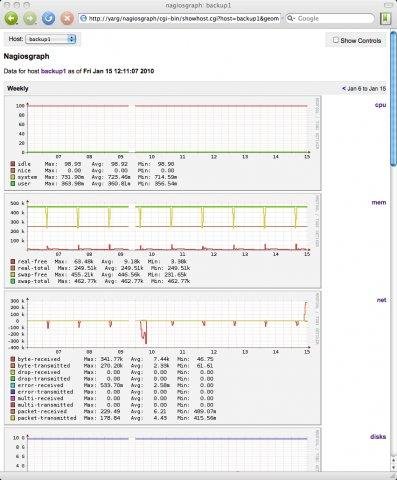397x480 pixels.
Task: Click the disks weekly graph image
Action: (163, 450)
